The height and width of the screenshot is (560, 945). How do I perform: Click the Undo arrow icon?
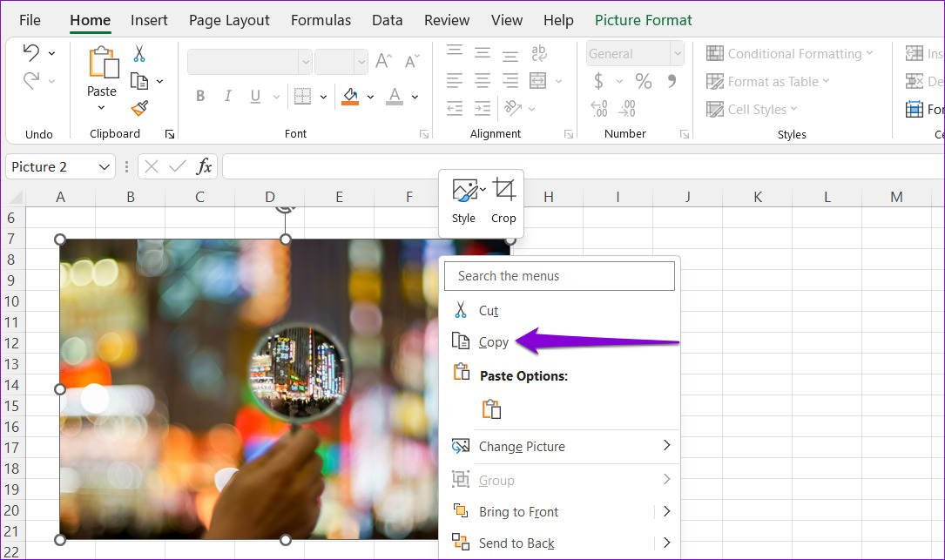tap(30, 53)
